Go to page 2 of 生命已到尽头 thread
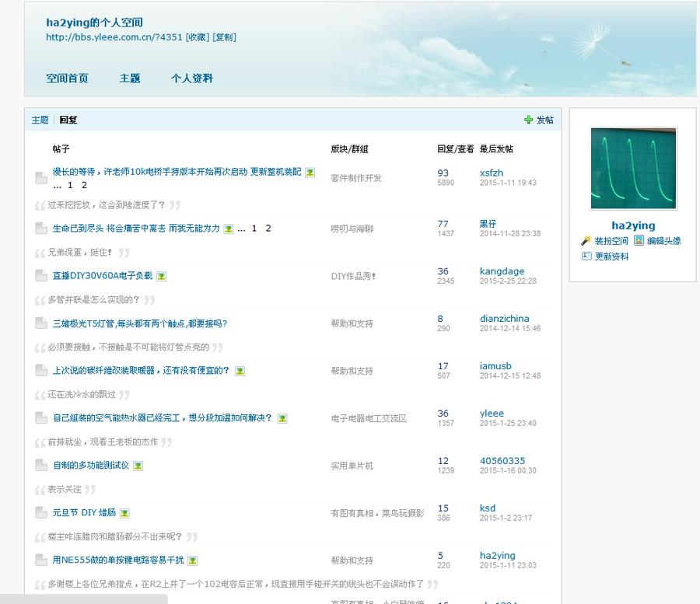The image size is (700, 604). 268,229
